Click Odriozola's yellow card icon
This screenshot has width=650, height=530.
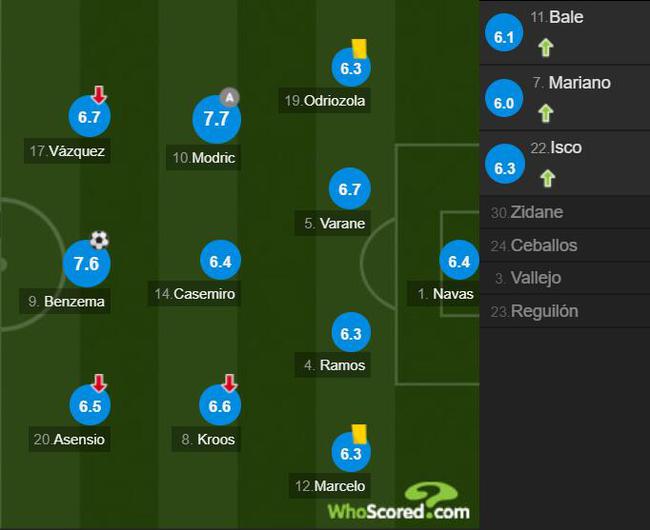tap(359, 48)
